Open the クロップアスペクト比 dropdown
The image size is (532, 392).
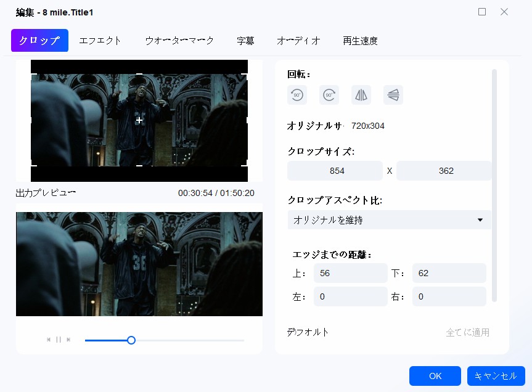click(389, 220)
